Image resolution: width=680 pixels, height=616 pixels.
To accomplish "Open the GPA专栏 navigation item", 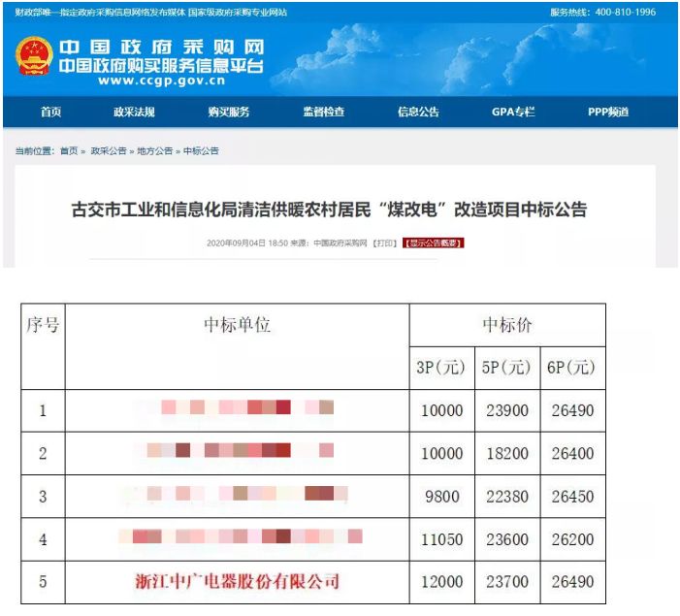I will pos(513,112).
